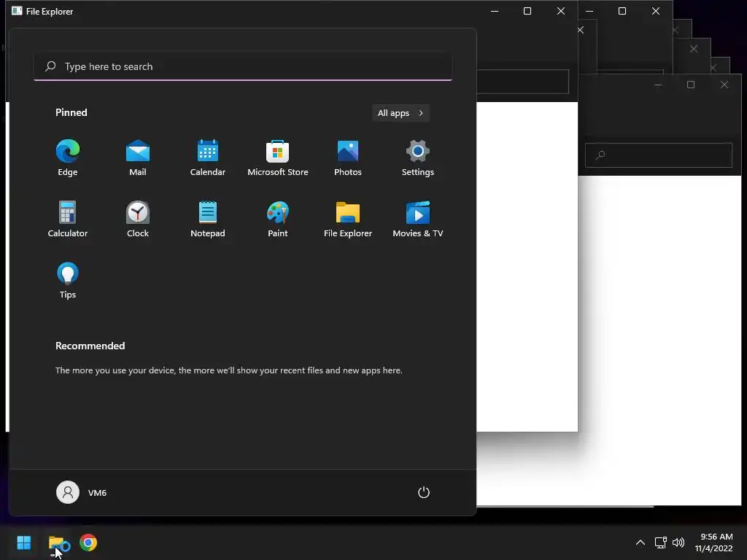Screen dimensions: 747x560
Task: Open Settings from the Start menu
Action: pos(418,158)
